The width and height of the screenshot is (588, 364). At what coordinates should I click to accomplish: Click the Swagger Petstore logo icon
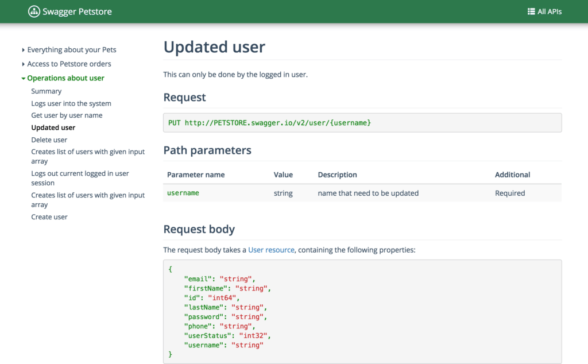[34, 11]
